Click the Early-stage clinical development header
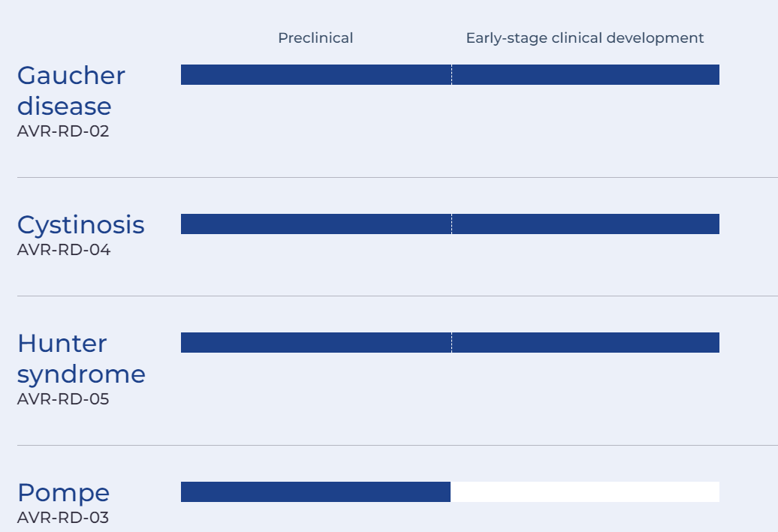This screenshot has width=778, height=532. click(x=585, y=38)
